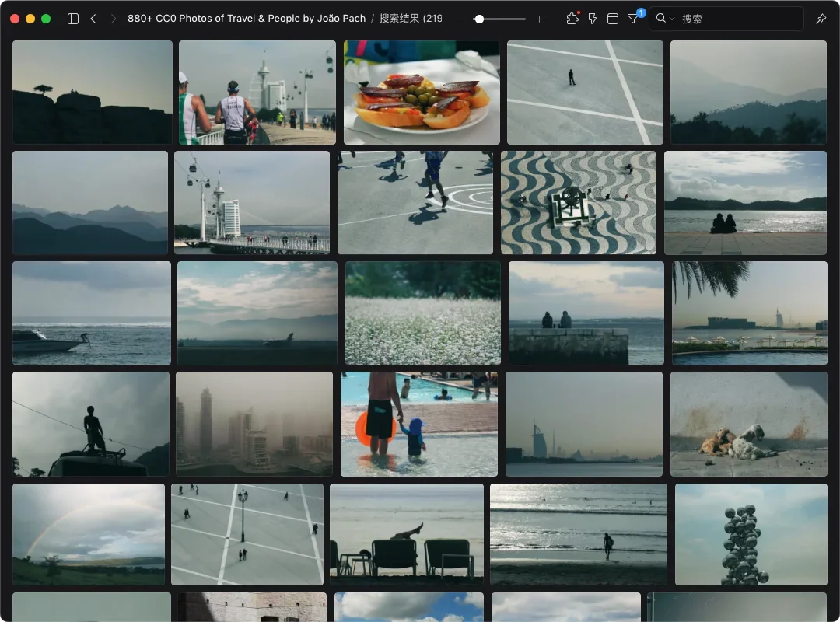Select the wavy mosaic pavement photo
The height and width of the screenshot is (622, 840).
tap(579, 202)
